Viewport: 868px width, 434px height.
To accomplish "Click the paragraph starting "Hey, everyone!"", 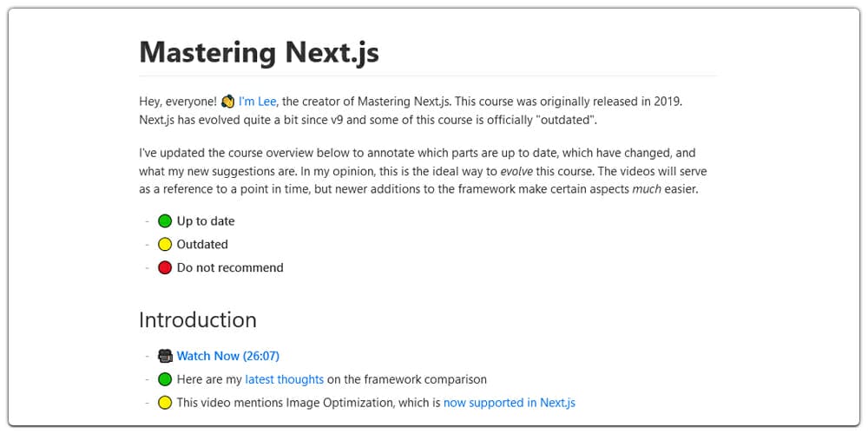I will click(x=415, y=111).
